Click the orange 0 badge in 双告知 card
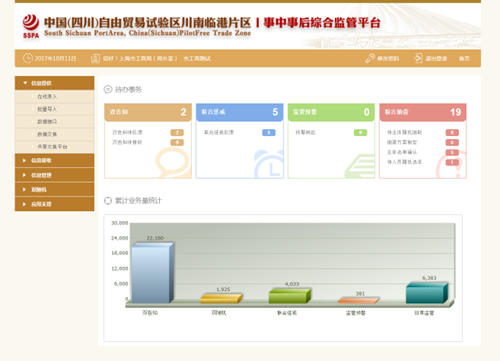 point(177,143)
